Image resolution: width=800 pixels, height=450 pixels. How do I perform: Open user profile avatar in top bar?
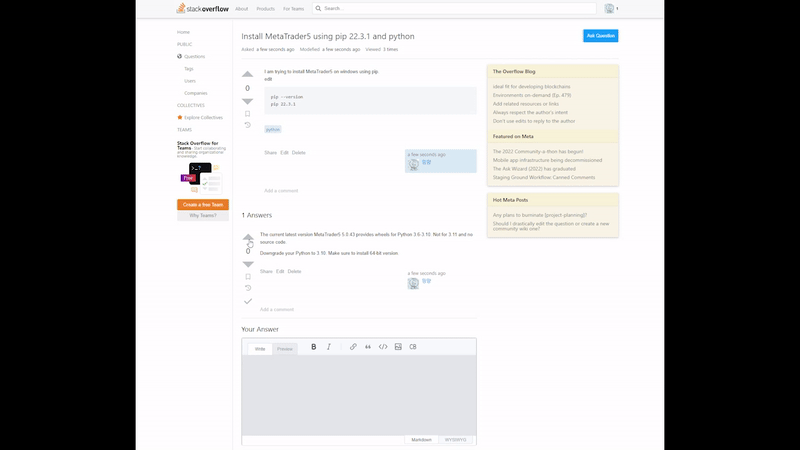coord(609,8)
